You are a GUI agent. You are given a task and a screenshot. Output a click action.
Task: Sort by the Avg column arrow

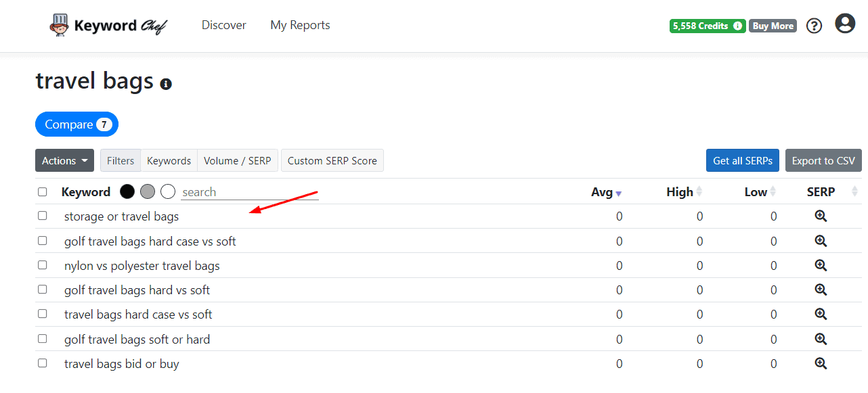coord(618,193)
